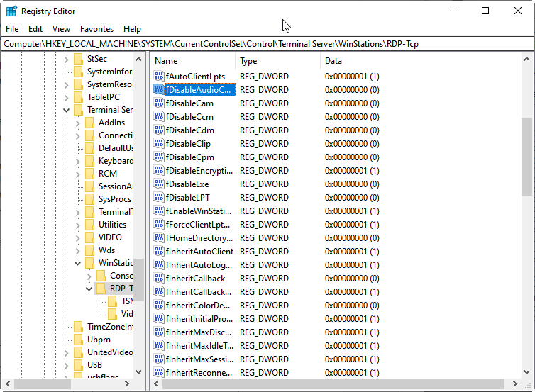535x392 pixels.
Task: Open the Favorites menu
Action: click(97, 29)
